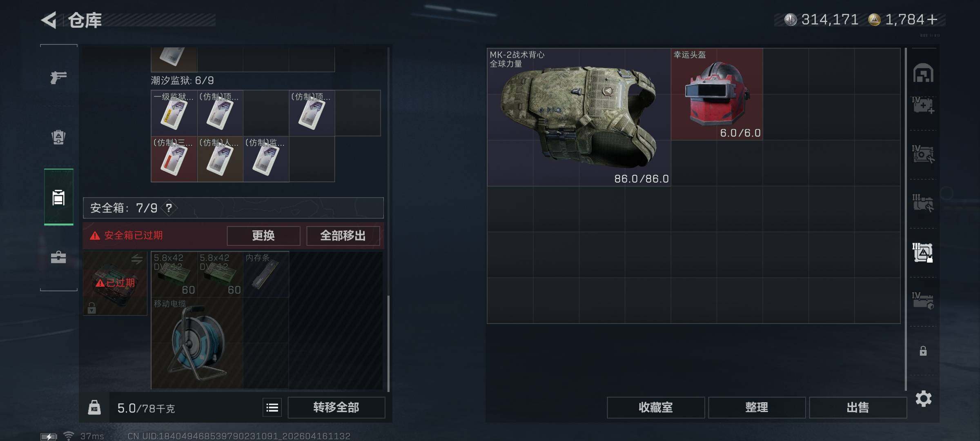980x441 pixels.
Task: Expand the 安全箱 7/9 section header
Action: (233, 208)
